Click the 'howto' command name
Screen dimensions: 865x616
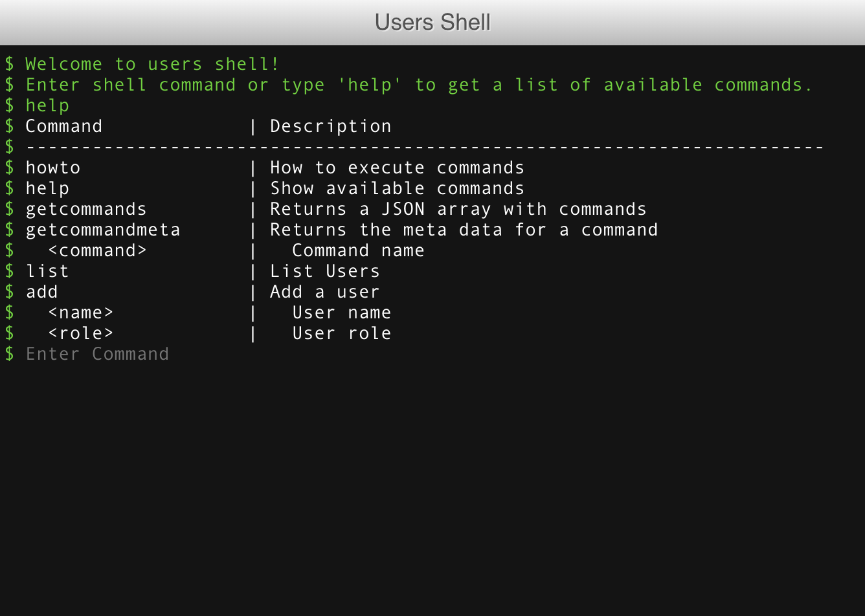click(53, 168)
